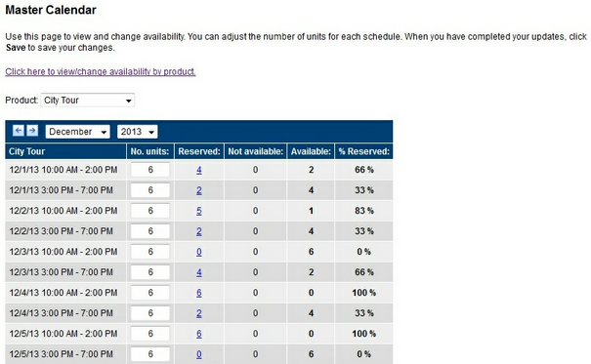Edit units field for 12/5/13 3:00 PM

150,354
